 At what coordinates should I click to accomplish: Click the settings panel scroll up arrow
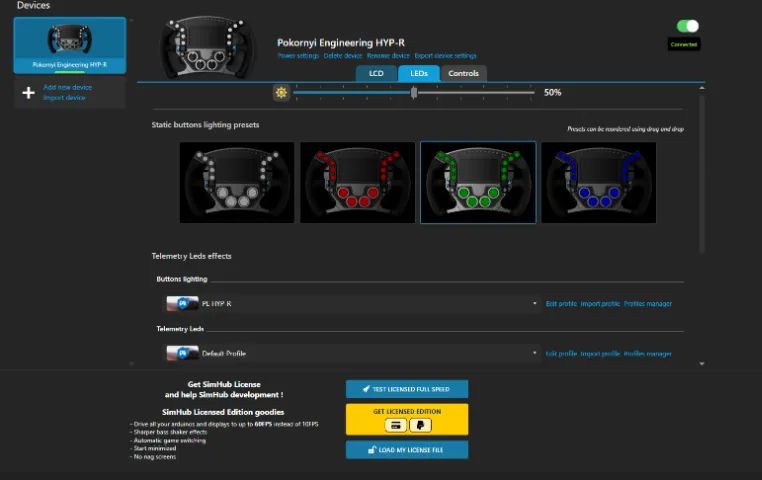(702, 88)
